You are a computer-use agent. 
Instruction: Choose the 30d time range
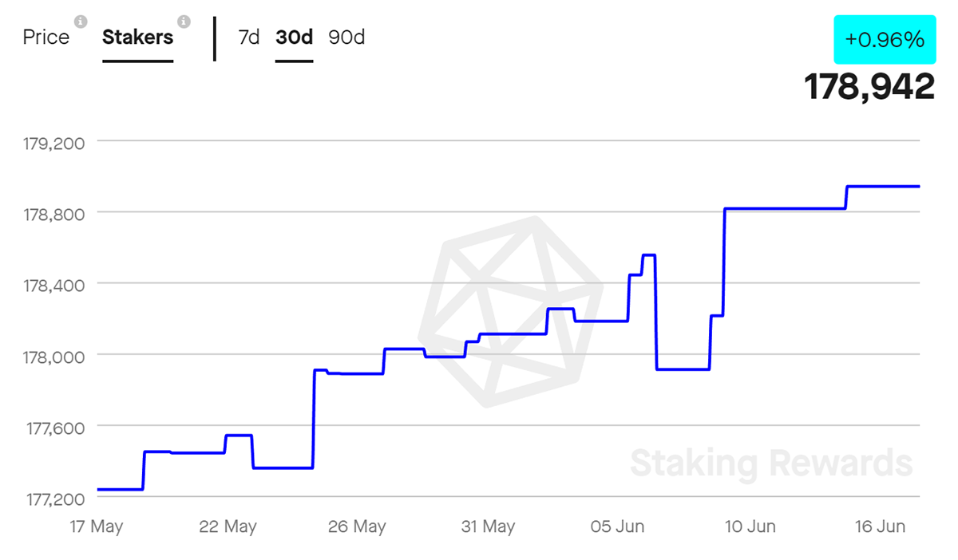(294, 37)
